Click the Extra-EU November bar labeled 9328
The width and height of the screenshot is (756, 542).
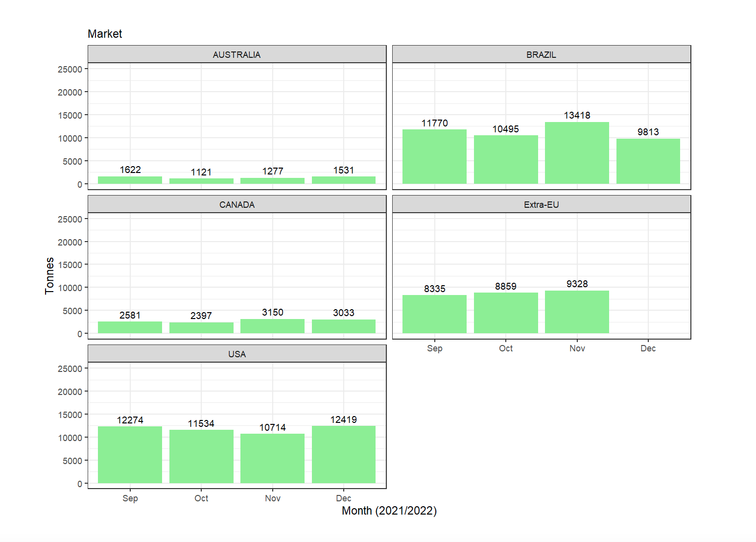pos(577,312)
